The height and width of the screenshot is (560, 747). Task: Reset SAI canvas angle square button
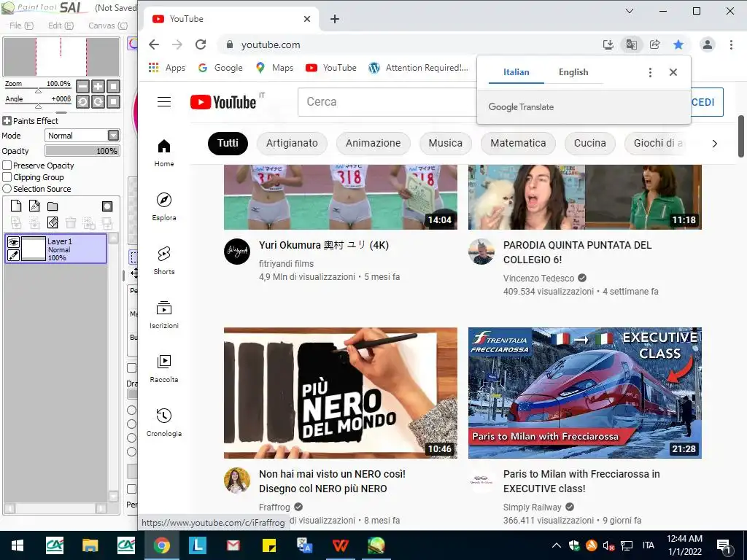click(113, 101)
